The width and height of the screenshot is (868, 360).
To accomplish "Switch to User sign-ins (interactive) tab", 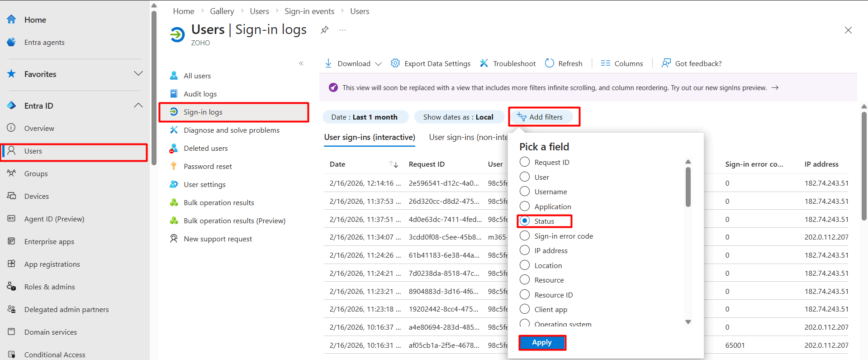I will pos(370,137).
